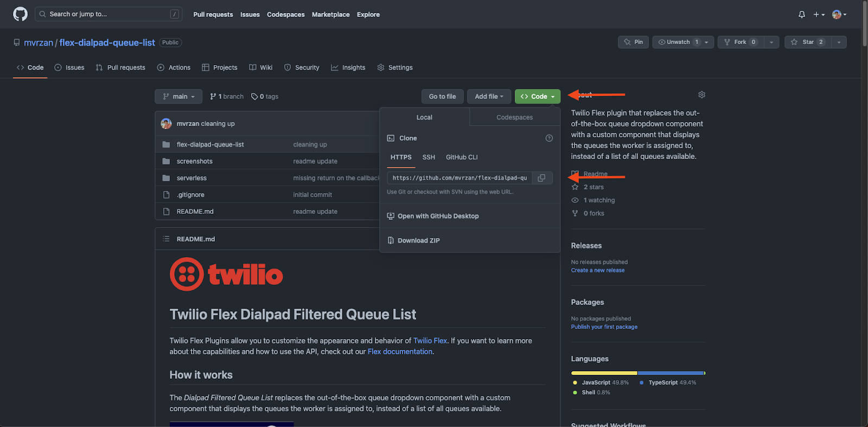Open the serverless folder
Screen dimensions: 868x427
pyautogui.click(x=192, y=178)
